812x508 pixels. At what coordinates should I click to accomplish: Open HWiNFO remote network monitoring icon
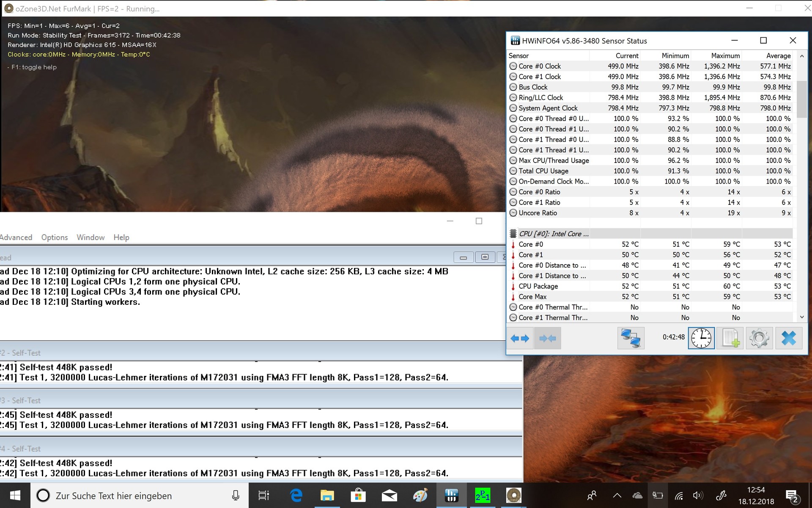(631, 338)
